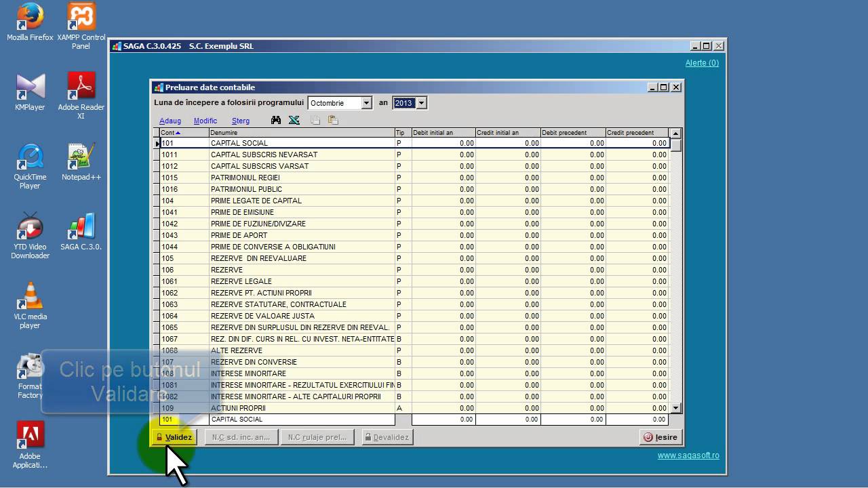This screenshot has width=868, height=488.
Task: Select row CAPITAL SUBSCRIS VARSAT
Action: coord(411,166)
